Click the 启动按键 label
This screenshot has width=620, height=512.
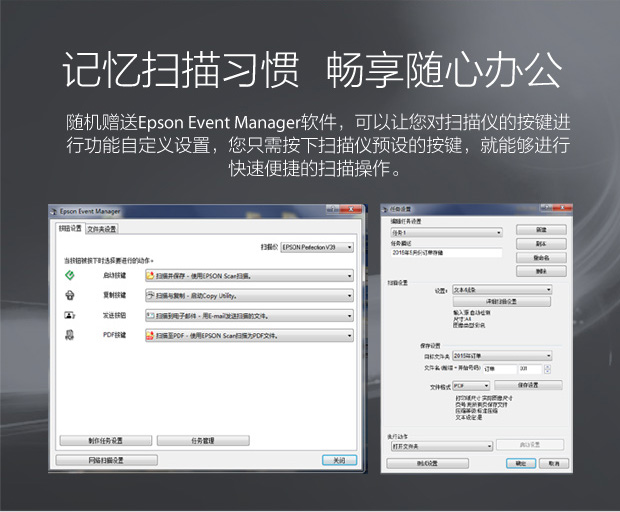[115, 275]
